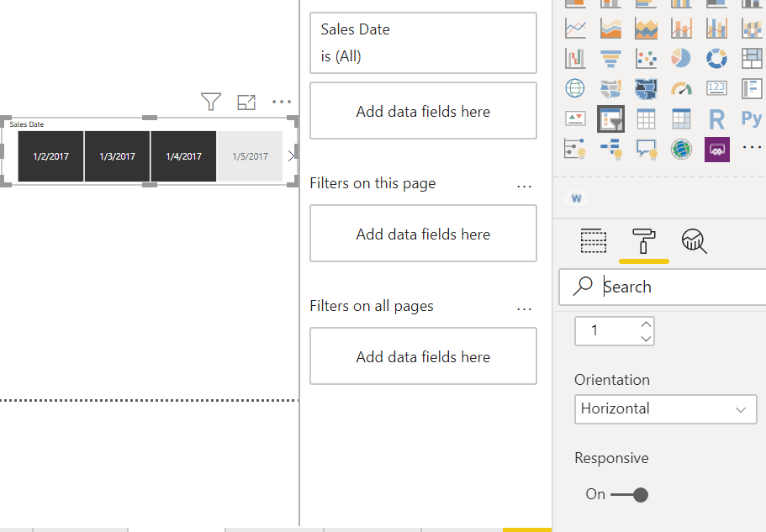
Task: Select the PowerApps visual
Action: coord(716,150)
